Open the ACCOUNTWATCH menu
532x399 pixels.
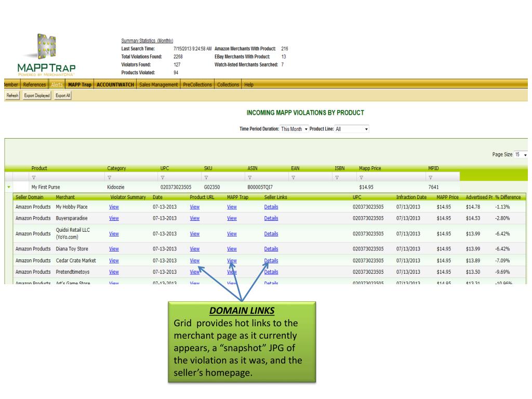pyautogui.click(x=115, y=85)
